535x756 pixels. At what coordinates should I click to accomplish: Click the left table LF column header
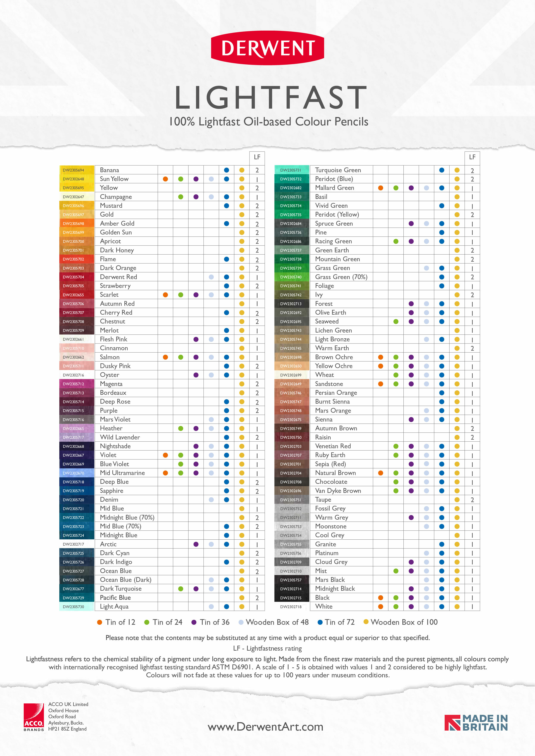[257, 157]
